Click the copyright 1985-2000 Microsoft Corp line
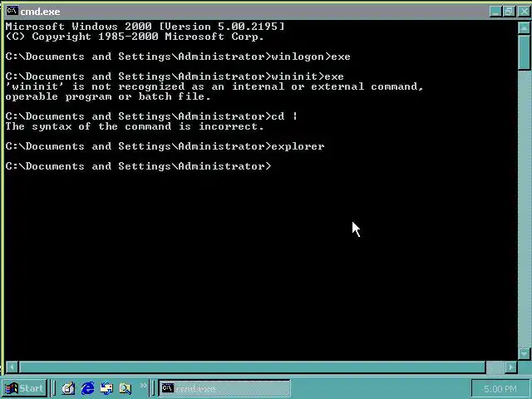The image size is (532, 399). (135, 37)
